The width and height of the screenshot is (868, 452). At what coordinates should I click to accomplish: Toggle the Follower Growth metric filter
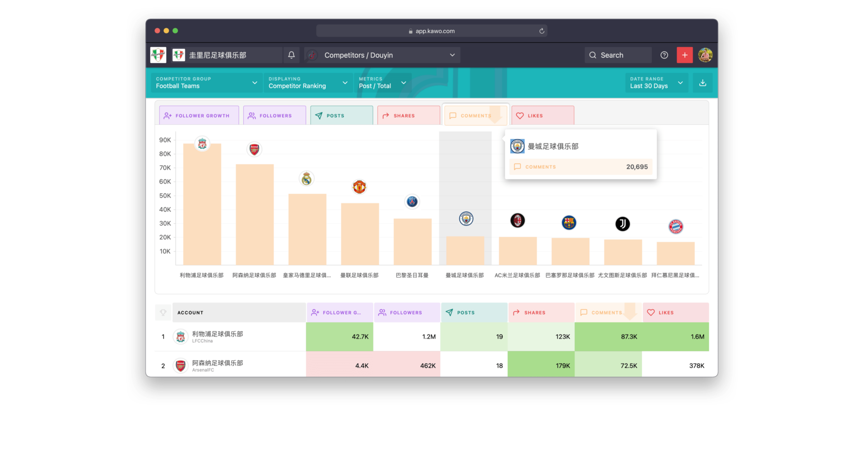tap(199, 115)
